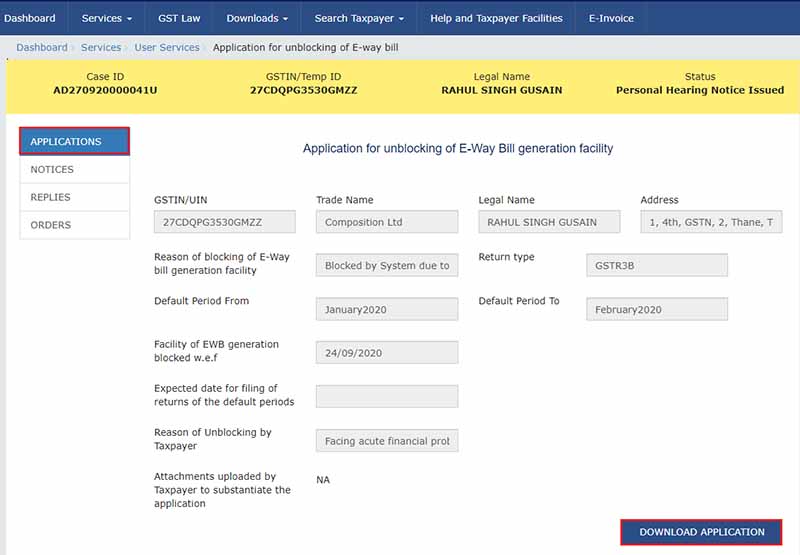Go to the Dashboard menu item

pyautogui.click(x=30, y=18)
